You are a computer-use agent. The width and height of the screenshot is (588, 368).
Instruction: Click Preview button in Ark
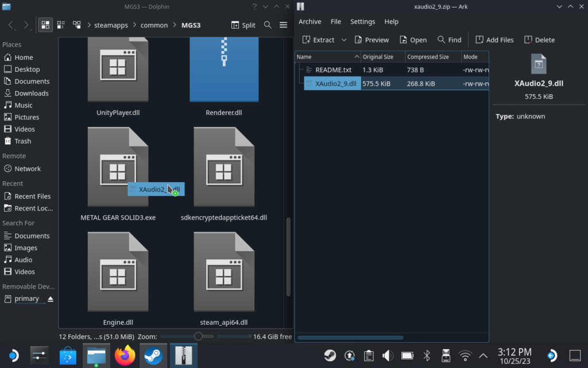pos(372,40)
